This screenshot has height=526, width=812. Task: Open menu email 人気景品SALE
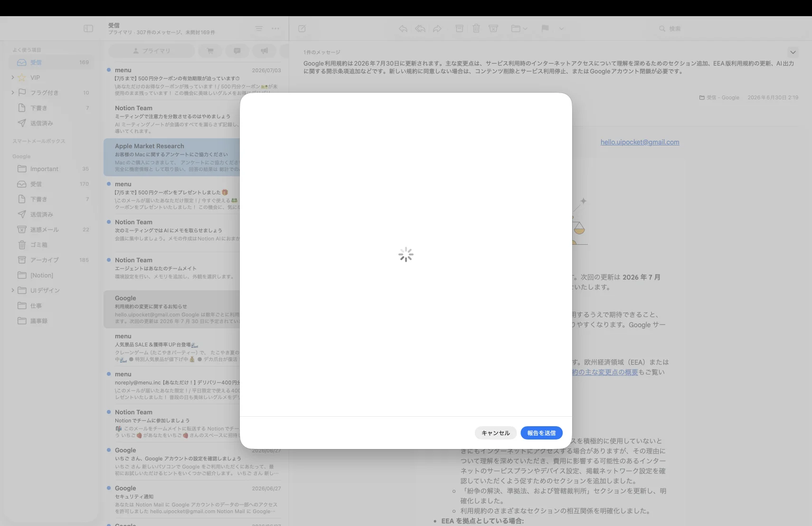pos(172,347)
